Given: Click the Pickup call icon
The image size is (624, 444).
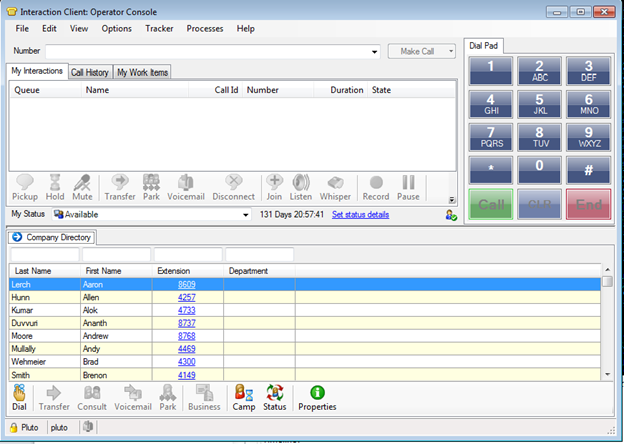Looking at the screenshot, I should pos(25,186).
